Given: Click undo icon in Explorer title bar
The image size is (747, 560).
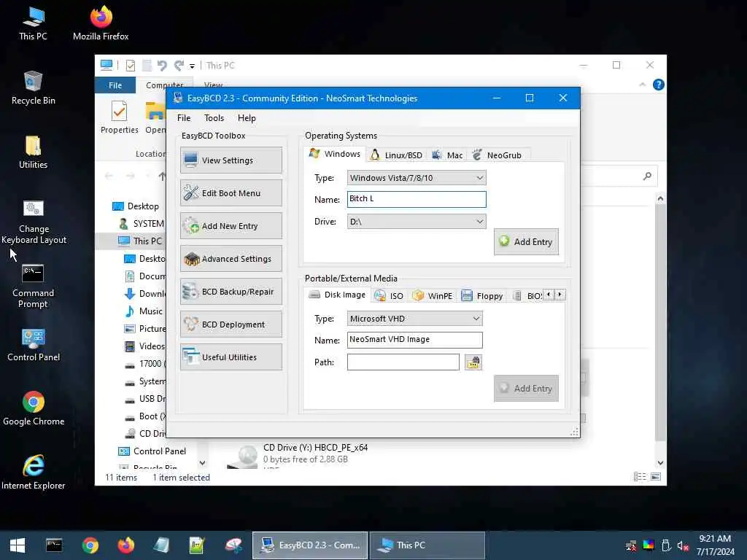Looking at the screenshot, I should click(x=162, y=65).
